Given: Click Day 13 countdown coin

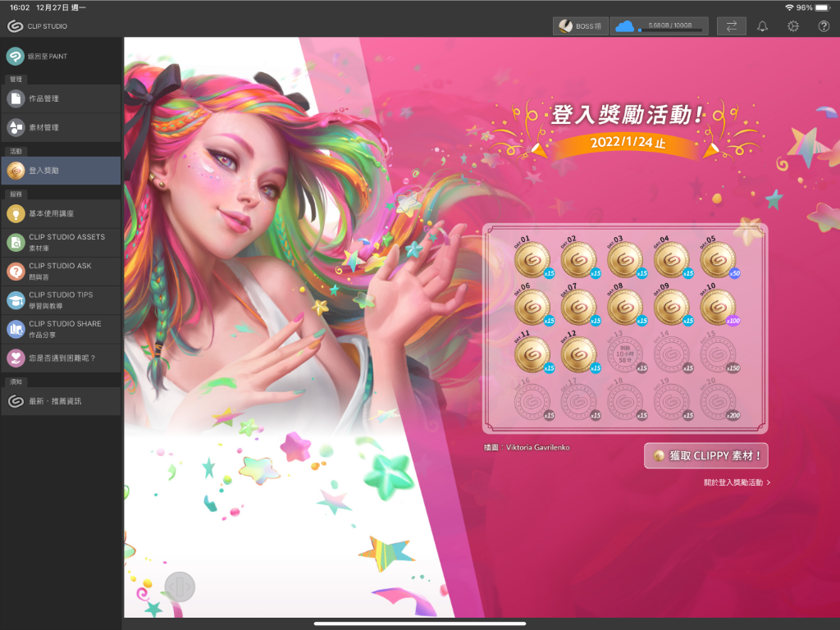Looking at the screenshot, I should coord(625,354).
